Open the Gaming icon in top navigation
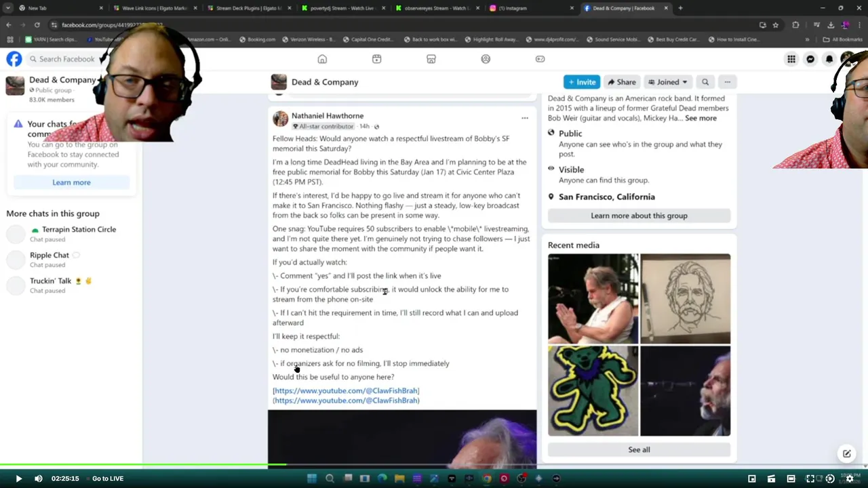 [540, 59]
